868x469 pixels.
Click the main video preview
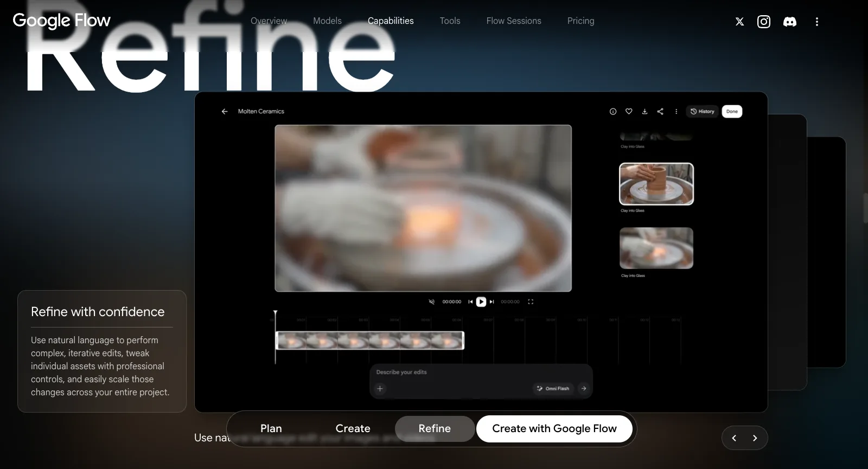point(423,208)
